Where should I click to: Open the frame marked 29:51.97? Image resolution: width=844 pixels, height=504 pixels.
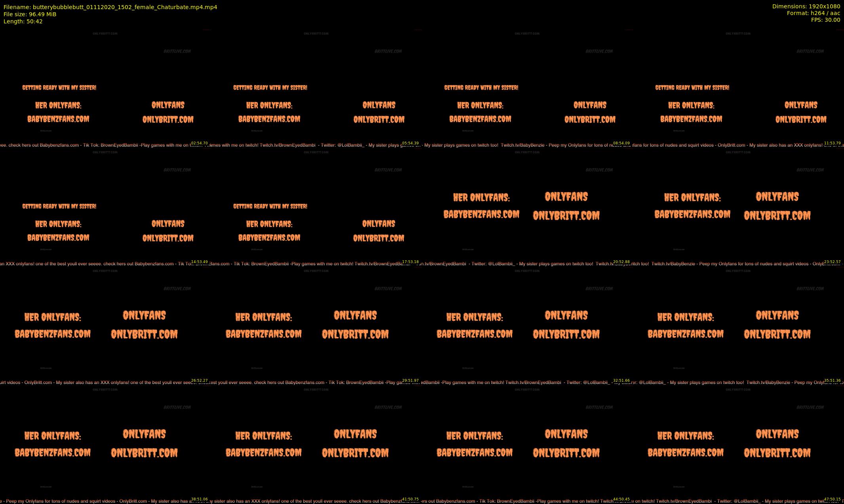pos(316,326)
